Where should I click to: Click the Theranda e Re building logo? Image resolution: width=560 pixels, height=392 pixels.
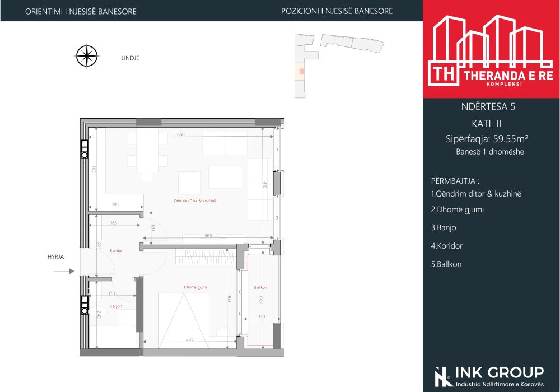(x=491, y=51)
